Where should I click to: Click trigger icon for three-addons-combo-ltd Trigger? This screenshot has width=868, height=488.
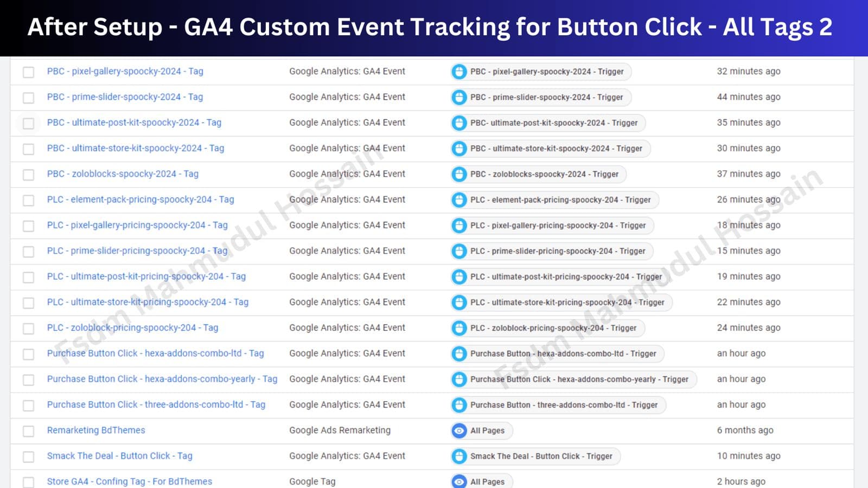click(x=459, y=404)
